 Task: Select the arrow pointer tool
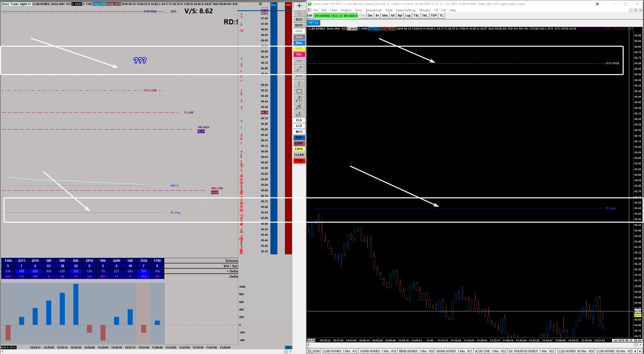(299, 13)
